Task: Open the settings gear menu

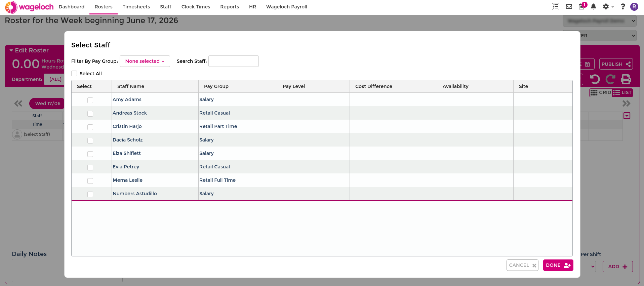Action: (x=608, y=7)
